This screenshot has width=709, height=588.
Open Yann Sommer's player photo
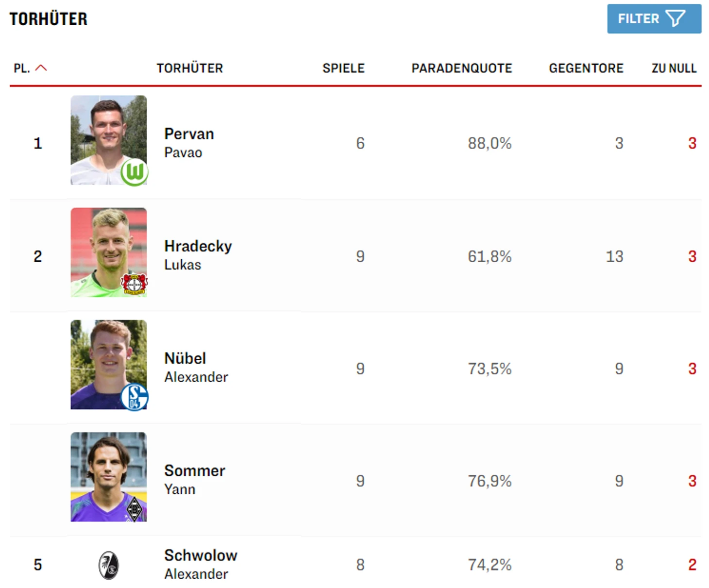(x=108, y=477)
